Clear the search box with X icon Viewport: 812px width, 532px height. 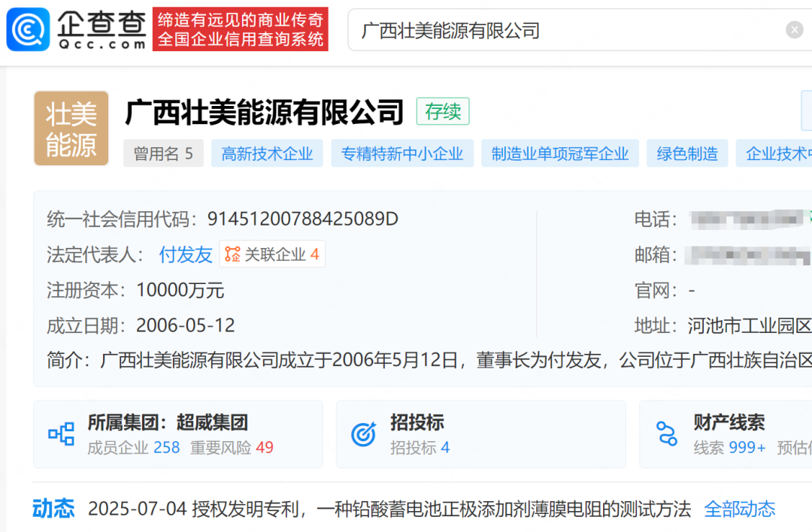794,30
